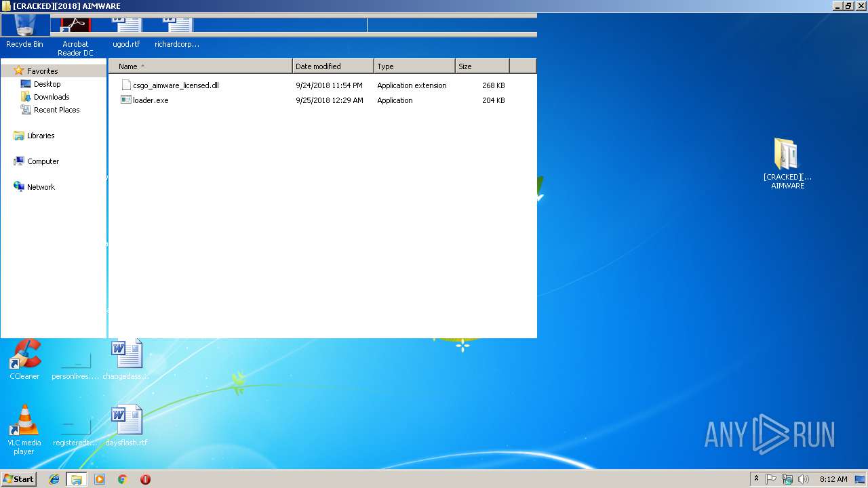Click the CCleaner desktop shortcut

click(24, 359)
